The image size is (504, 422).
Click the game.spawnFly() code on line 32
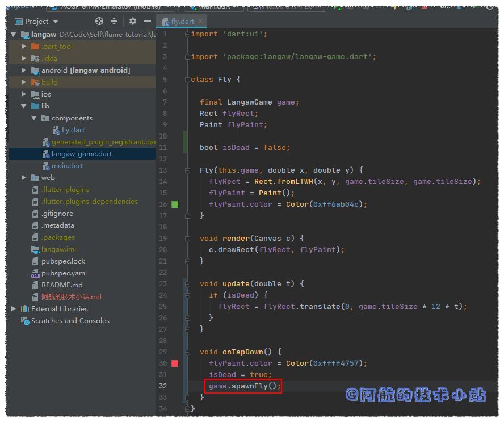pos(245,386)
